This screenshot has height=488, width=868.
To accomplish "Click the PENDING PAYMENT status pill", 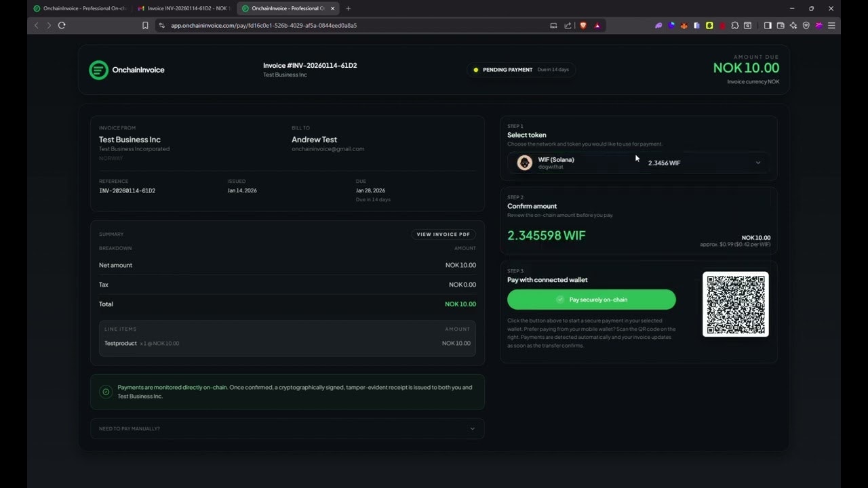I will coord(521,69).
